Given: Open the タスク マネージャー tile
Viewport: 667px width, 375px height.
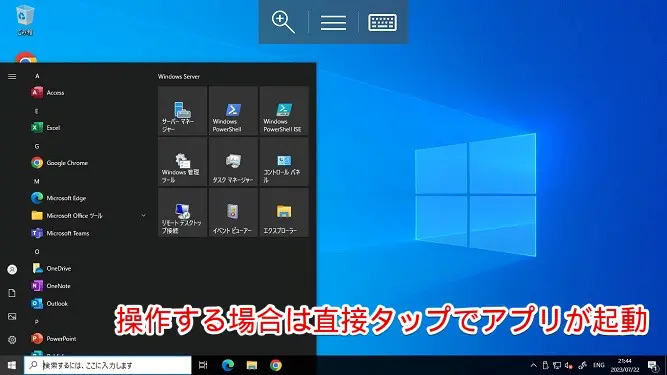Looking at the screenshot, I should [233, 162].
